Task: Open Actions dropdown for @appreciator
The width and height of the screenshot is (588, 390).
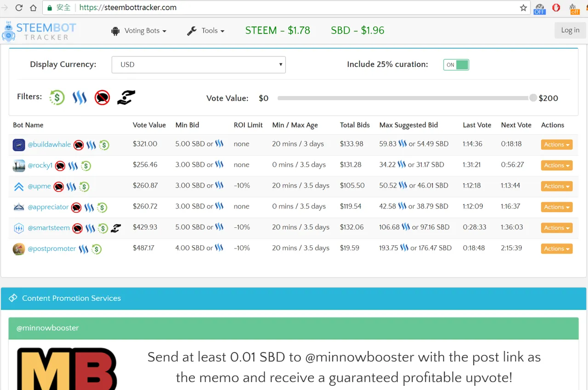Action: point(557,207)
